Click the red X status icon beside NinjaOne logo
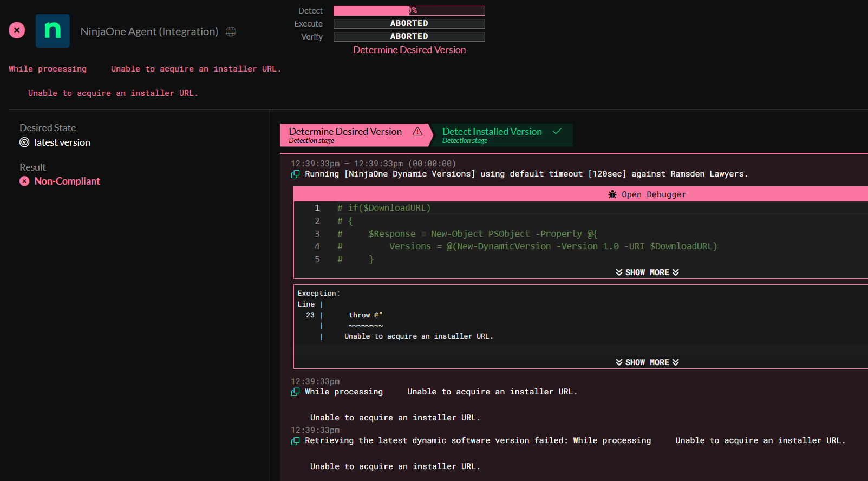The height and width of the screenshot is (481, 868). [x=17, y=30]
